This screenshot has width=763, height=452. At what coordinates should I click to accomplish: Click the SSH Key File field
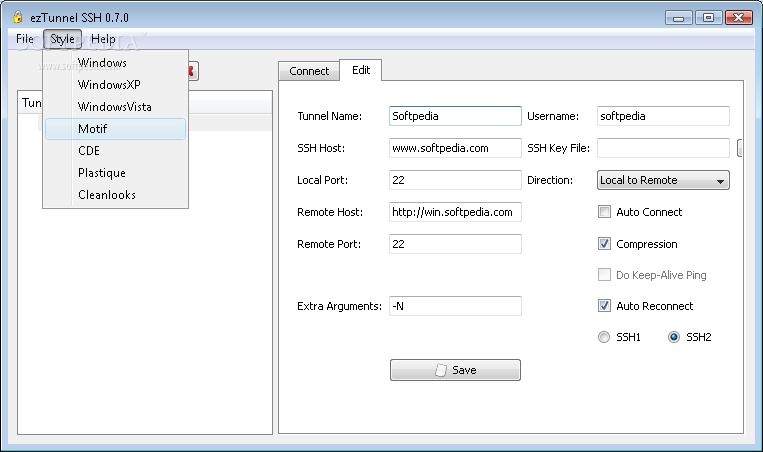click(663, 148)
